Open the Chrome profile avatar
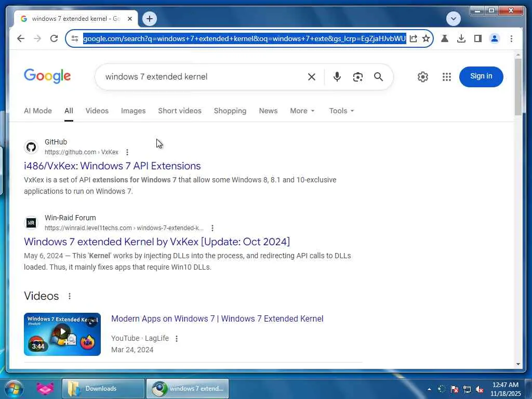532x399 pixels. tap(495, 38)
